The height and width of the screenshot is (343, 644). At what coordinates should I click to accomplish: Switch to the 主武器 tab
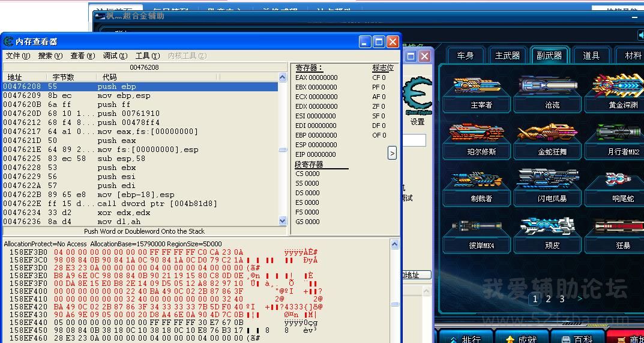coord(507,55)
